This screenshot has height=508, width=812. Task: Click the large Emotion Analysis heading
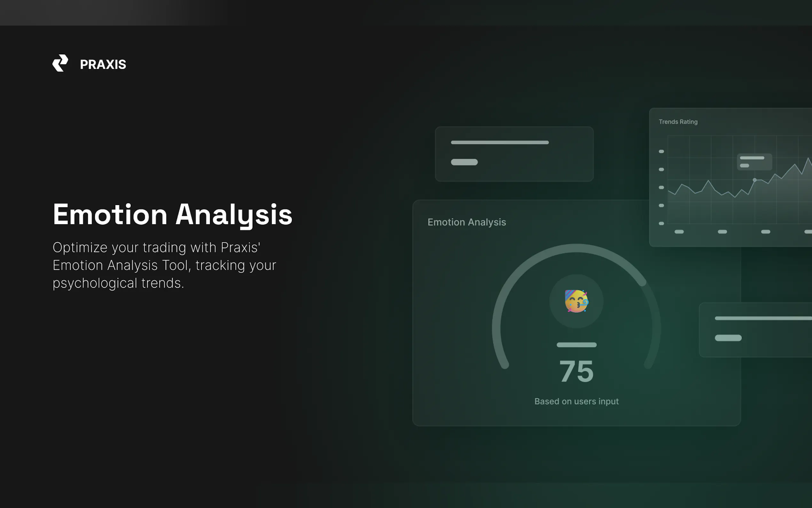pos(173,214)
